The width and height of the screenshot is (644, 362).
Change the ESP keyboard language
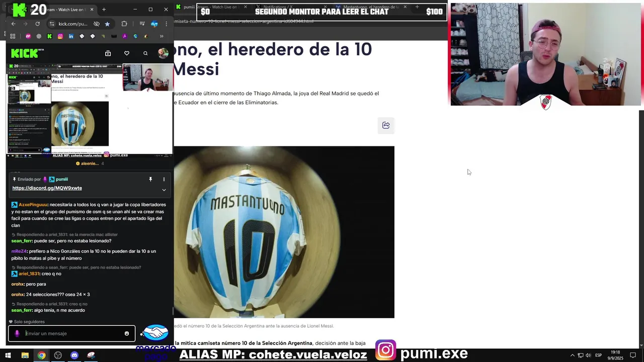[599, 355]
